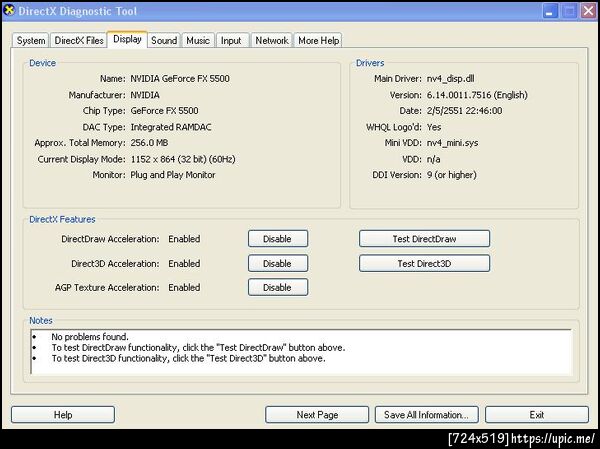Click the Direct3D Acceleration Enabled status
Screen dimensions: 600x449
pos(184,263)
